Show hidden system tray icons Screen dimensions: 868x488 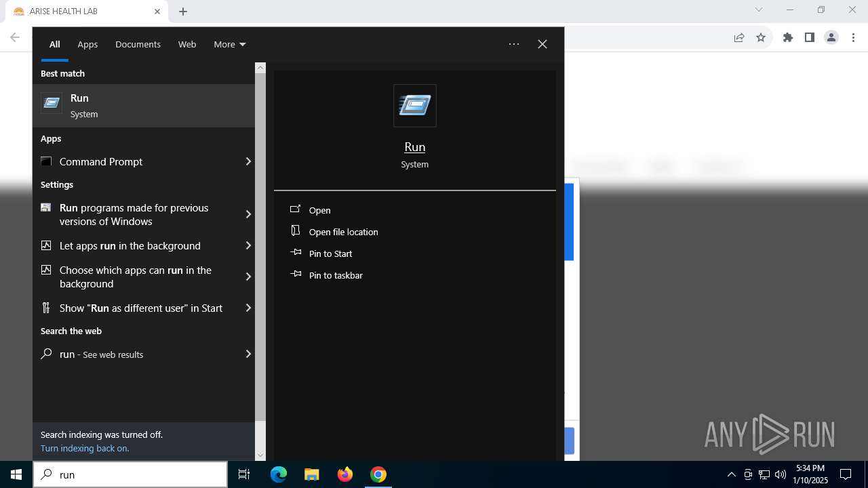[731, 474]
